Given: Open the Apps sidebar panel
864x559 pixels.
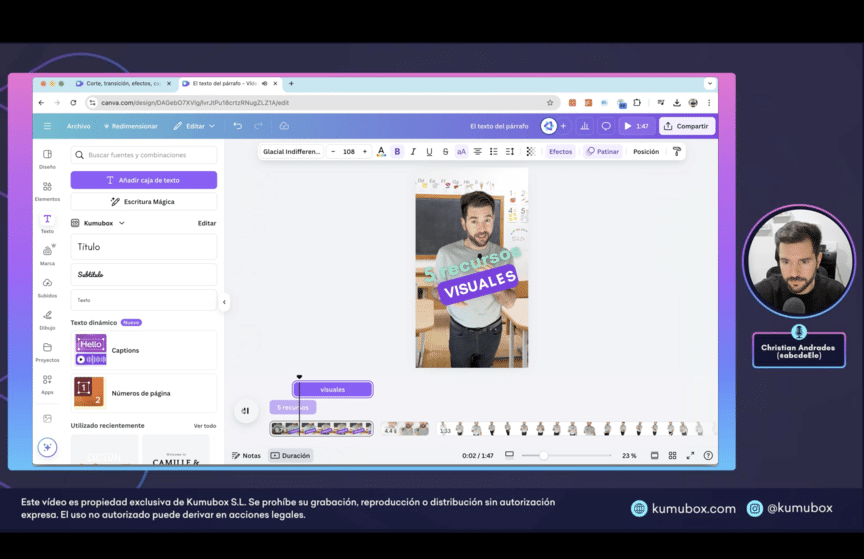Looking at the screenshot, I should (x=47, y=384).
